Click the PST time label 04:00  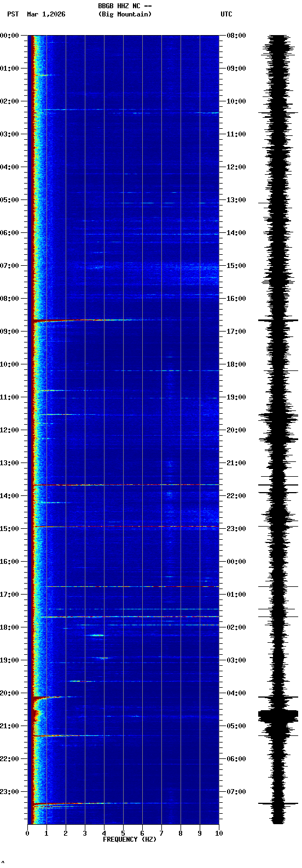click(9, 167)
